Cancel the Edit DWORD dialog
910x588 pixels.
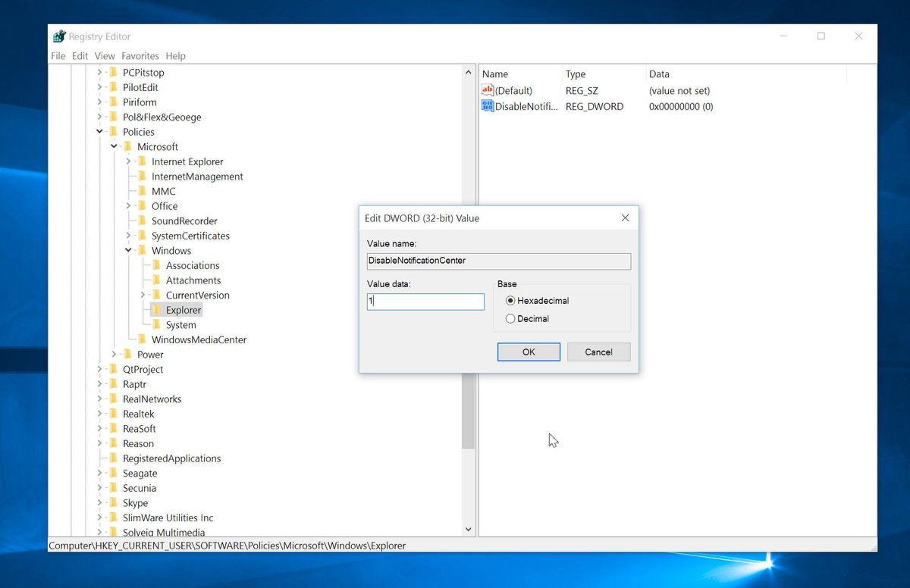pyautogui.click(x=598, y=352)
